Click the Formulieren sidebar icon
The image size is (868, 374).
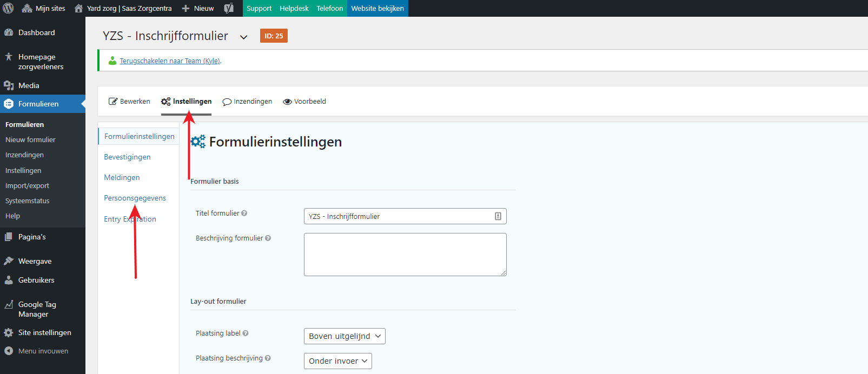9,104
